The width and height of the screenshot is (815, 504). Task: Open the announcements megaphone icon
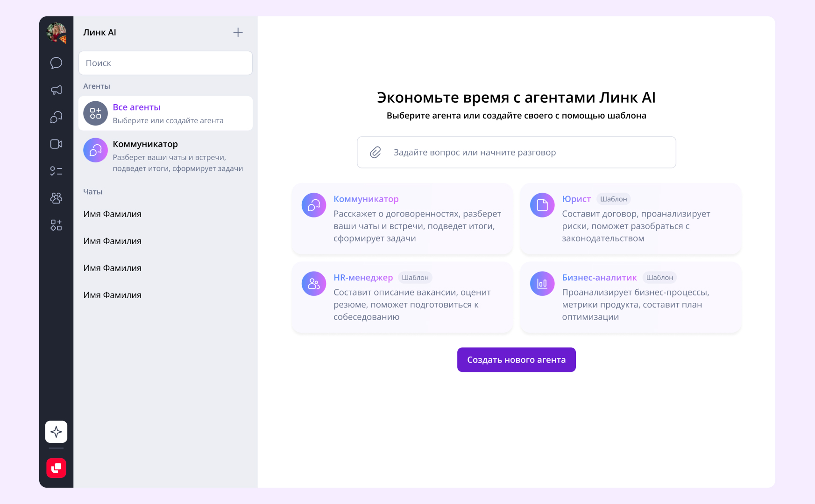point(56,90)
